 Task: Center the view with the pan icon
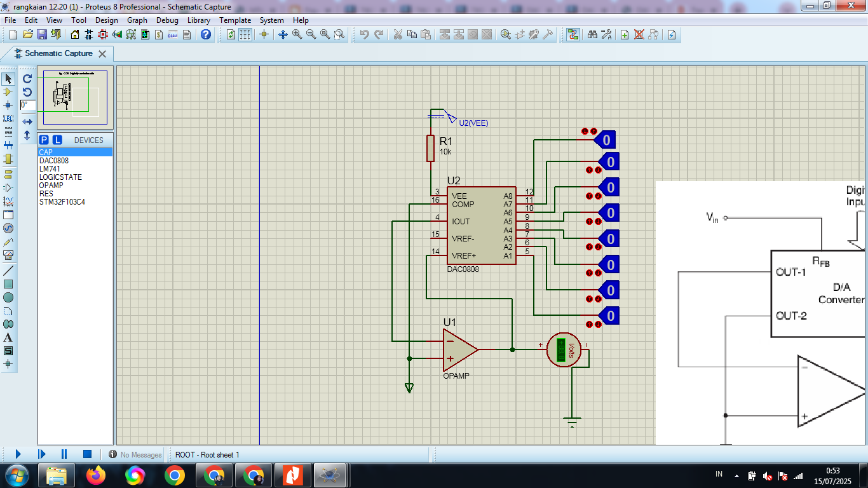pos(283,34)
